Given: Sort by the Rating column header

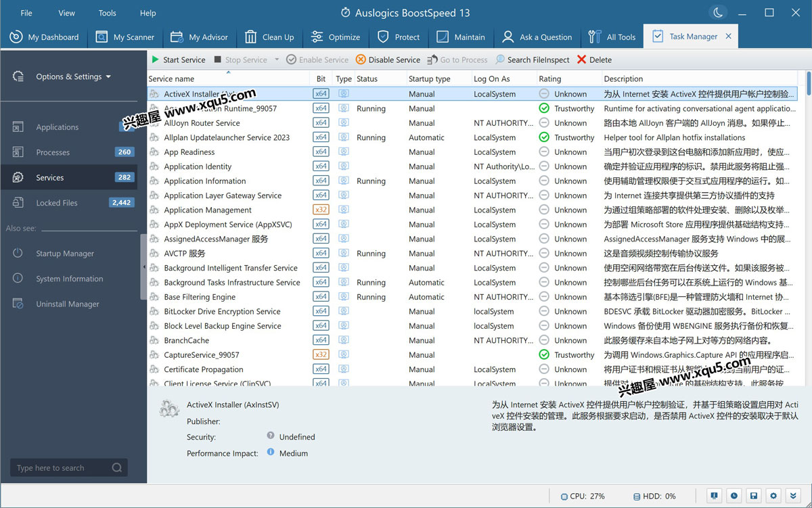Looking at the screenshot, I should pos(568,78).
